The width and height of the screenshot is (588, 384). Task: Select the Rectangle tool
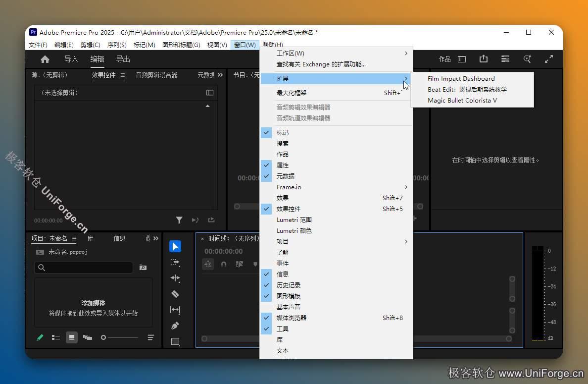click(175, 341)
